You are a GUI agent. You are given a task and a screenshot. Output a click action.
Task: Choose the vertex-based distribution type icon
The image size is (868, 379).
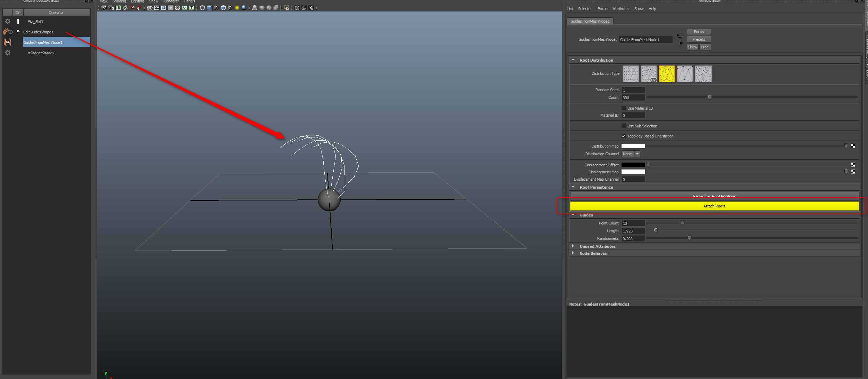(x=685, y=74)
